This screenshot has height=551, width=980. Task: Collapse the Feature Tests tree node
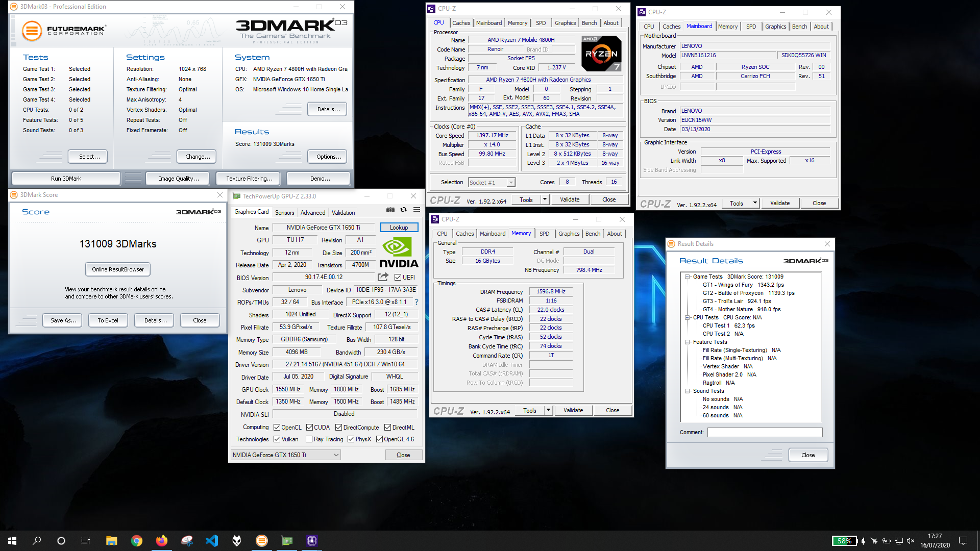[687, 342]
